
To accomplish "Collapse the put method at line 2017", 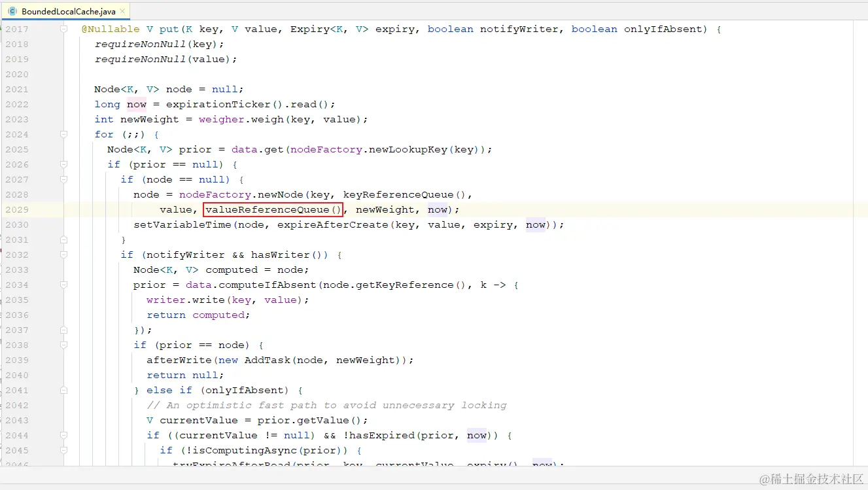I will pyautogui.click(x=64, y=29).
